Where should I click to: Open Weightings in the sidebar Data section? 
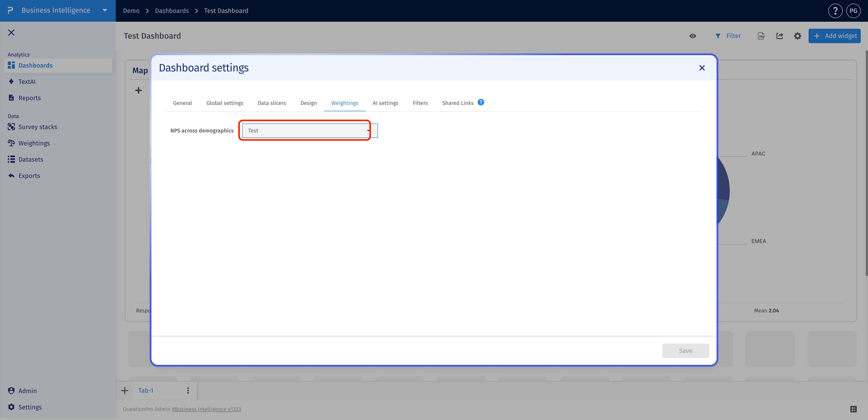point(34,143)
